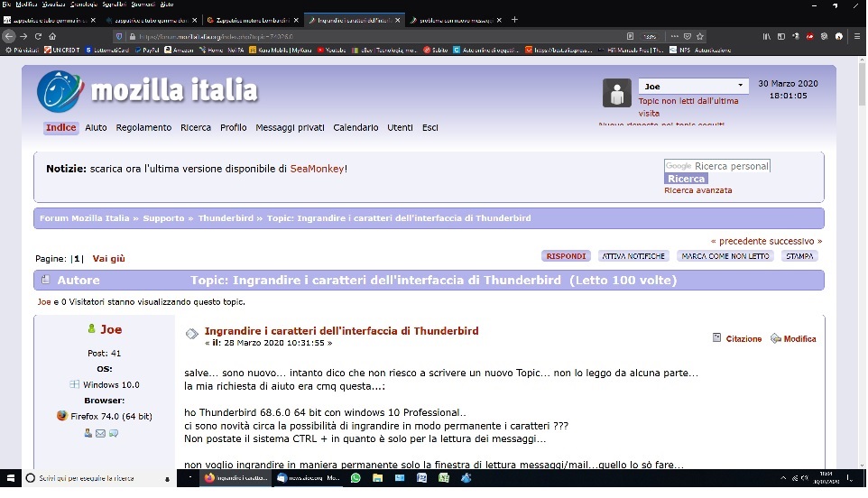This screenshot has height=498, width=868.
Task: Open Ricerca in forum navigation
Action: point(196,128)
